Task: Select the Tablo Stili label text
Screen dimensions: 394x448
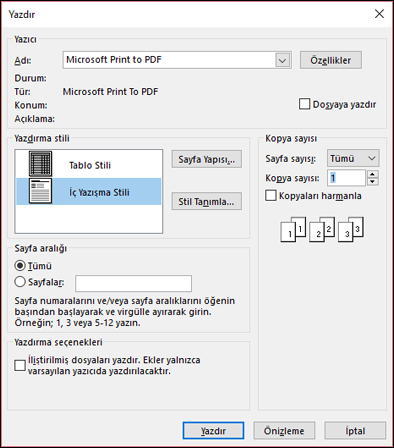Action: coord(90,165)
